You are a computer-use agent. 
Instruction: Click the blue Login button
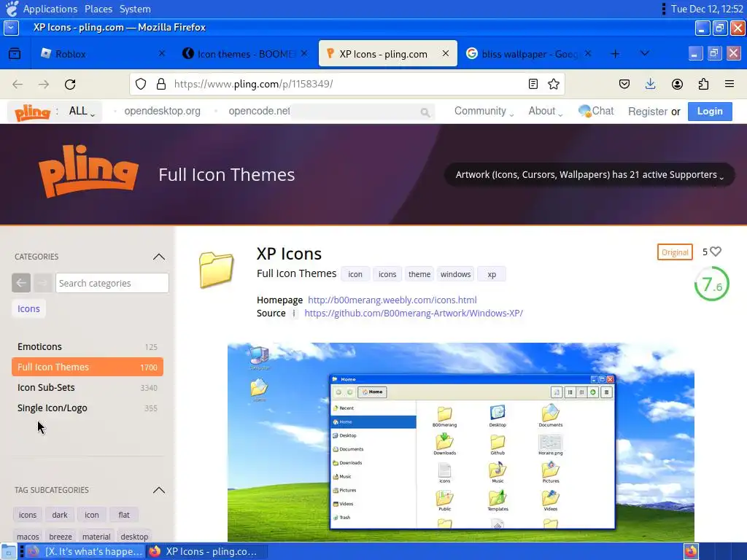pos(710,112)
